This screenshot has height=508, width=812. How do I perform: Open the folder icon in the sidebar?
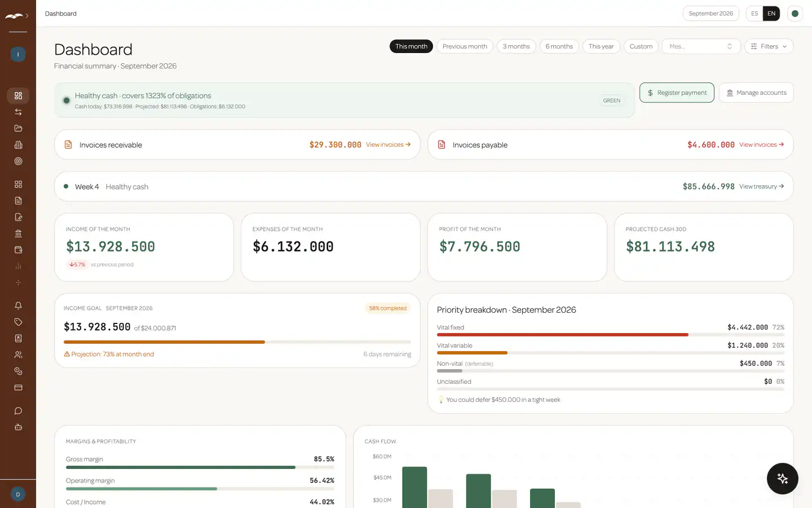[18, 128]
